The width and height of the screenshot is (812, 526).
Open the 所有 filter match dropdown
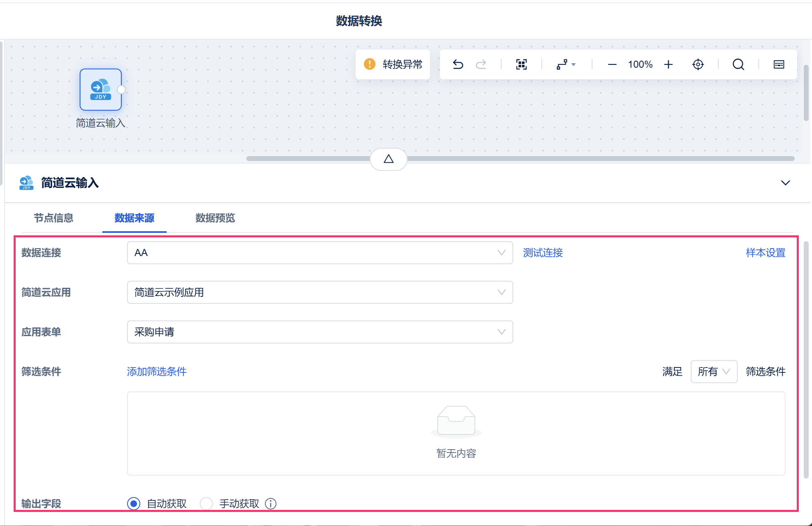click(714, 372)
